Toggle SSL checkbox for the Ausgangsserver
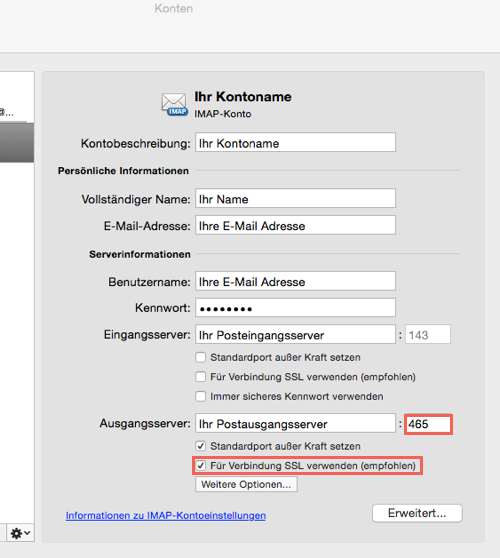The height and width of the screenshot is (558, 500). 201,465
